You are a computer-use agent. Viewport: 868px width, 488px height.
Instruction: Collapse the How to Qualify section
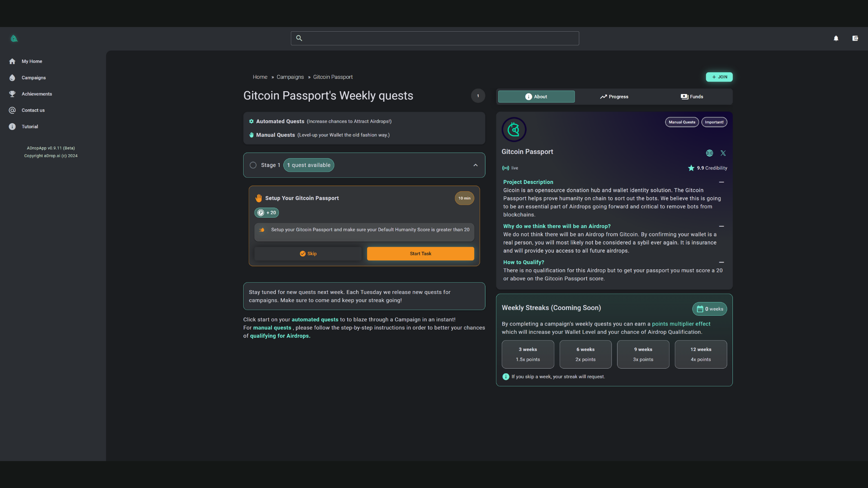tap(721, 262)
